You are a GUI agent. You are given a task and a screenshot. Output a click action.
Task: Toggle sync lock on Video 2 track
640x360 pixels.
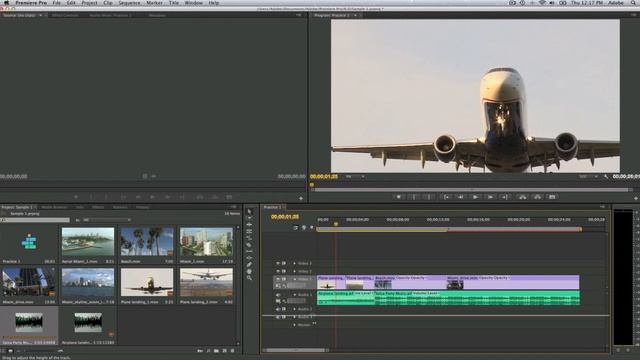pos(284,271)
